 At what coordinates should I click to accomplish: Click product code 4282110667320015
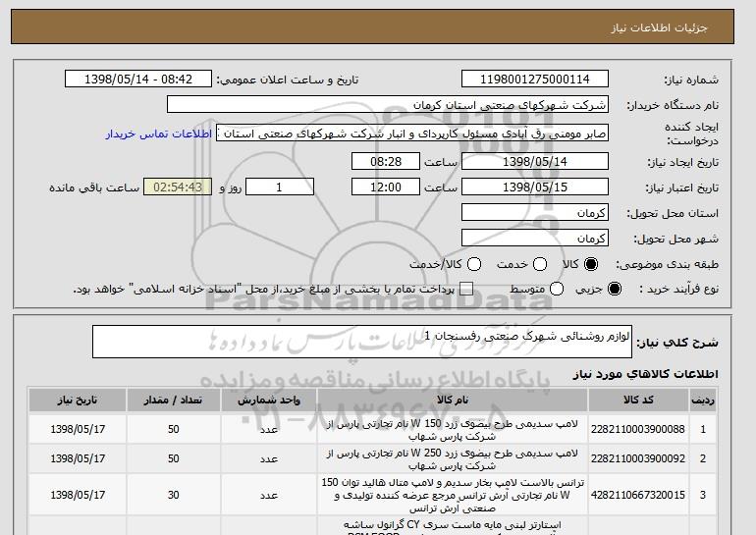(638, 495)
